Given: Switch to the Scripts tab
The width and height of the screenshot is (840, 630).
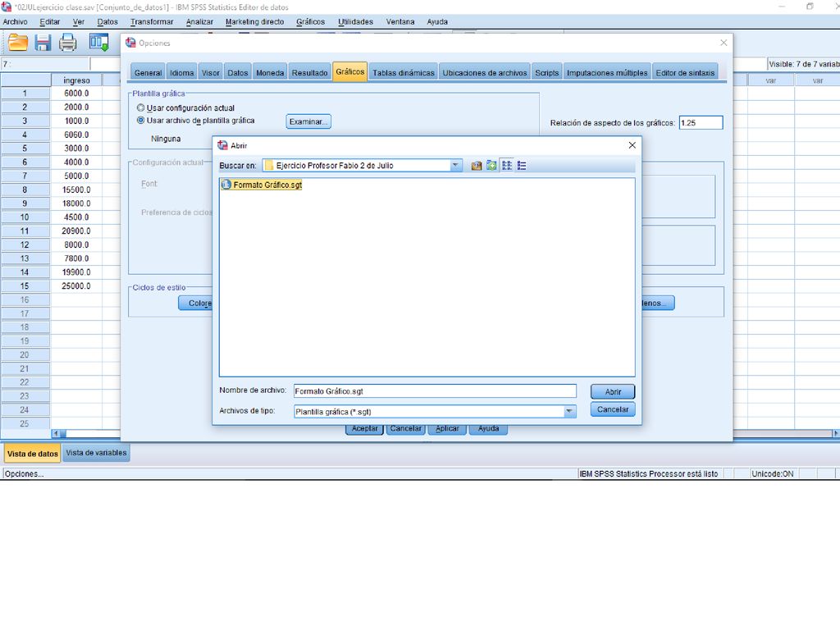Looking at the screenshot, I should pos(547,73).
